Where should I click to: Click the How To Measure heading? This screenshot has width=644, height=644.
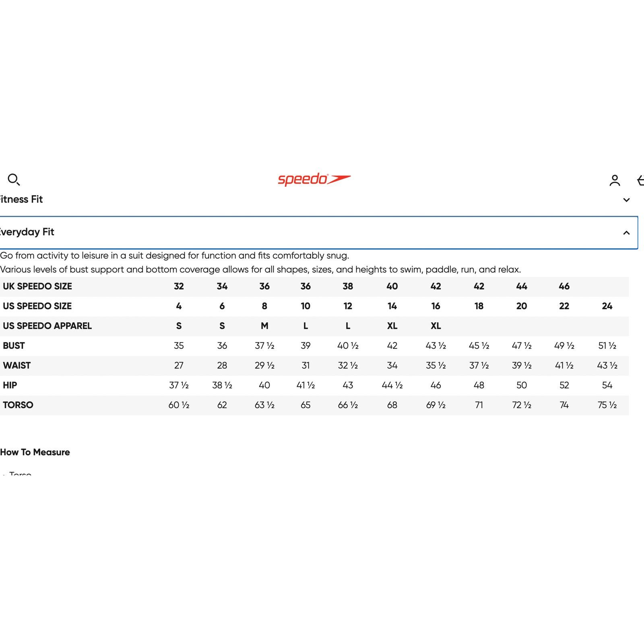[x=35, y=452]
